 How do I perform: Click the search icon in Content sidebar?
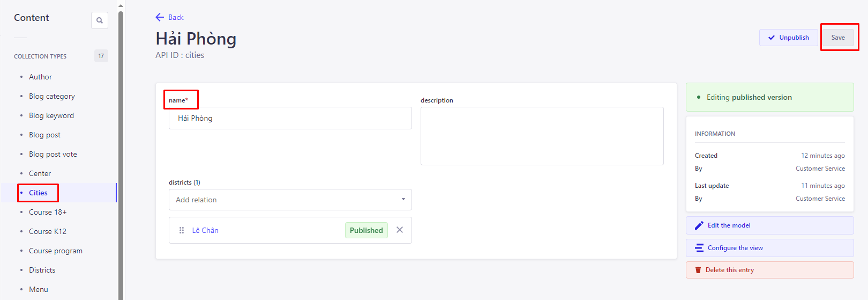(100, 20)
